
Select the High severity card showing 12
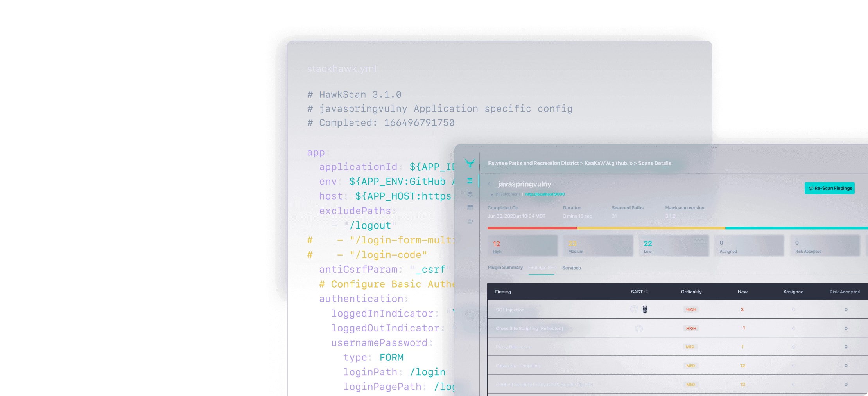[523, 246]
